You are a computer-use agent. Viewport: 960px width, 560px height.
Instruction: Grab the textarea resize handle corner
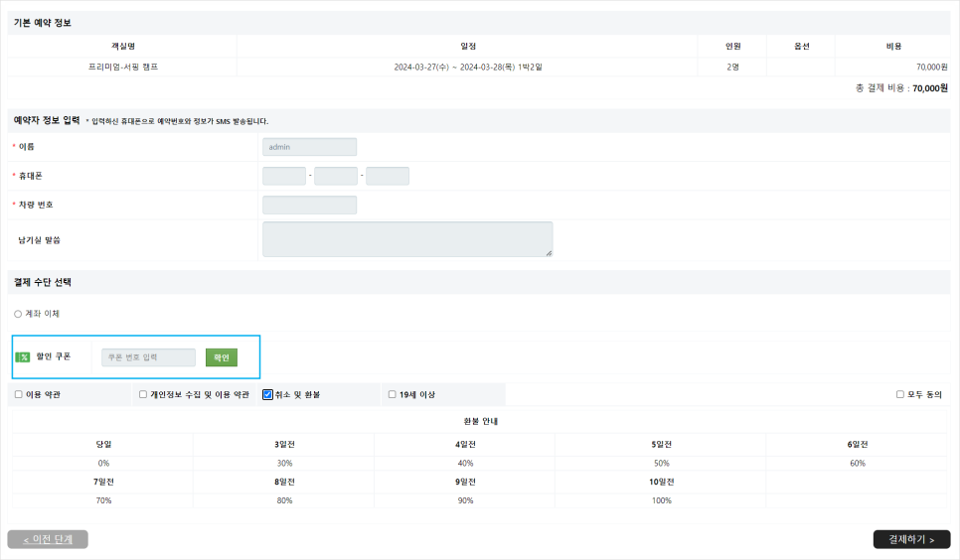tap(549, 253)
